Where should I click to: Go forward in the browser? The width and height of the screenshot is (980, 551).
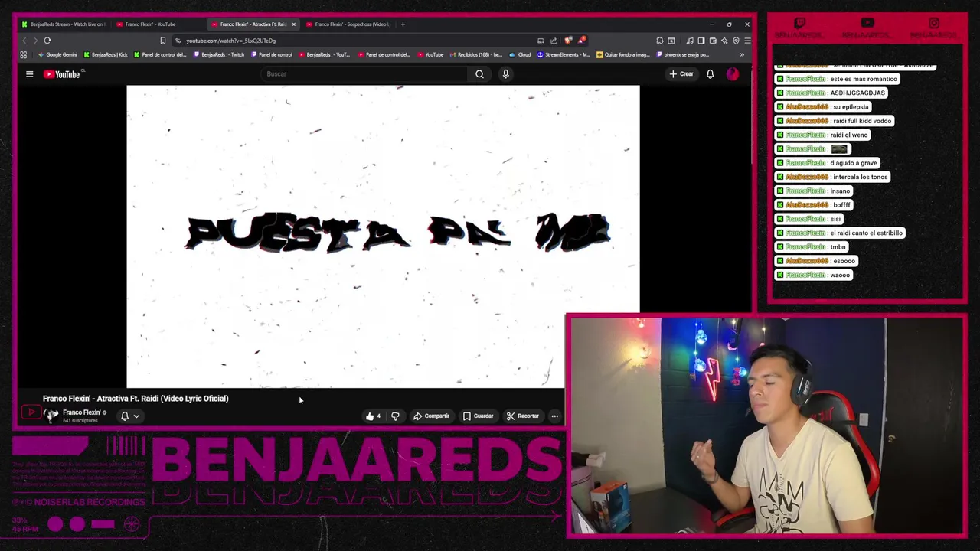[35, 41]
